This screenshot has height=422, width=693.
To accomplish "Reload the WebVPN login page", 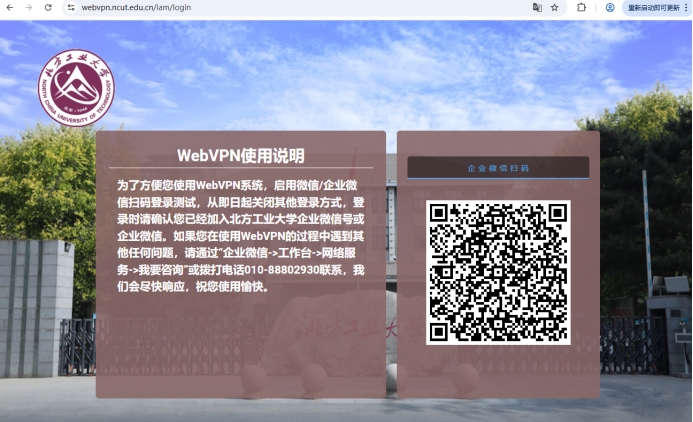I will tap(48, 8).
